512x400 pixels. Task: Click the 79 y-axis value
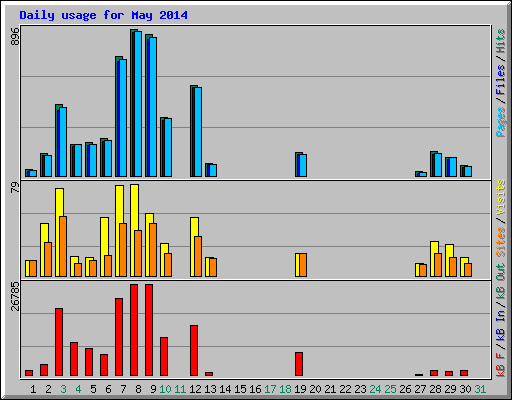[15, 187]
